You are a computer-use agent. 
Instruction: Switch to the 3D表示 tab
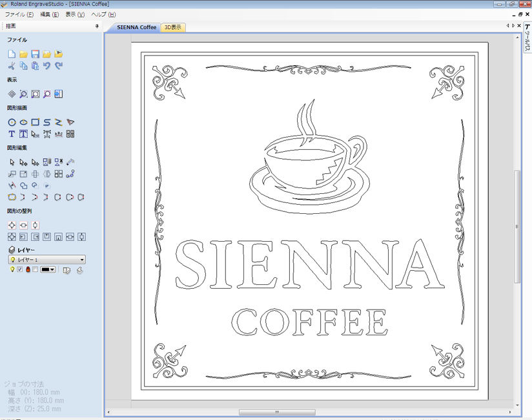tap(173, 27)
